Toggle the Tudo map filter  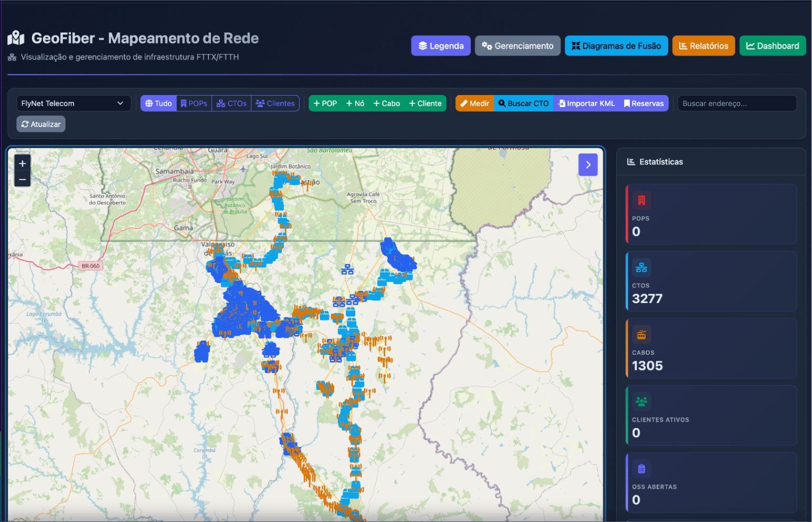click(x=158, y=103)
